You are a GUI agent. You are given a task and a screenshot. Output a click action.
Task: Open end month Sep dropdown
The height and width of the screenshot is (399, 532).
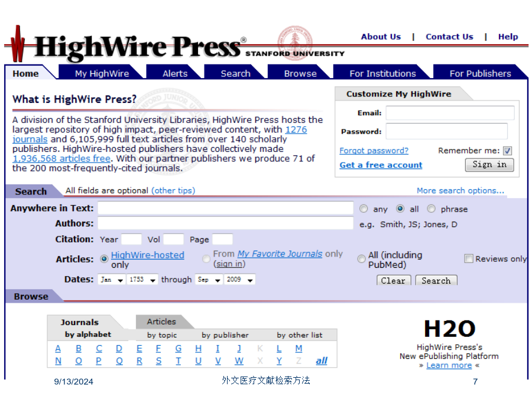pos(209,280)
